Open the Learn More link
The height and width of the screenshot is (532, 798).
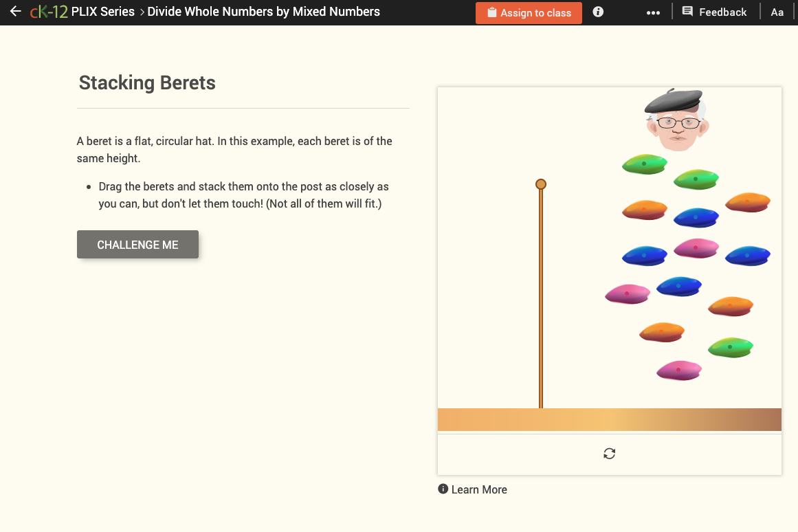(x=479, y=489)
